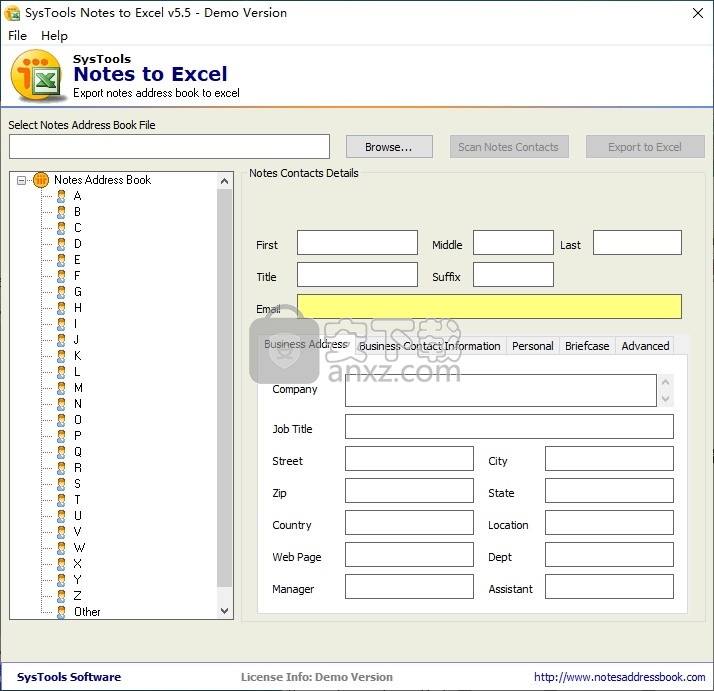This screenshot has height=691, width=714.
Task: Click the address book file path field
Action: pyautogui.click(x=169, y=146)
